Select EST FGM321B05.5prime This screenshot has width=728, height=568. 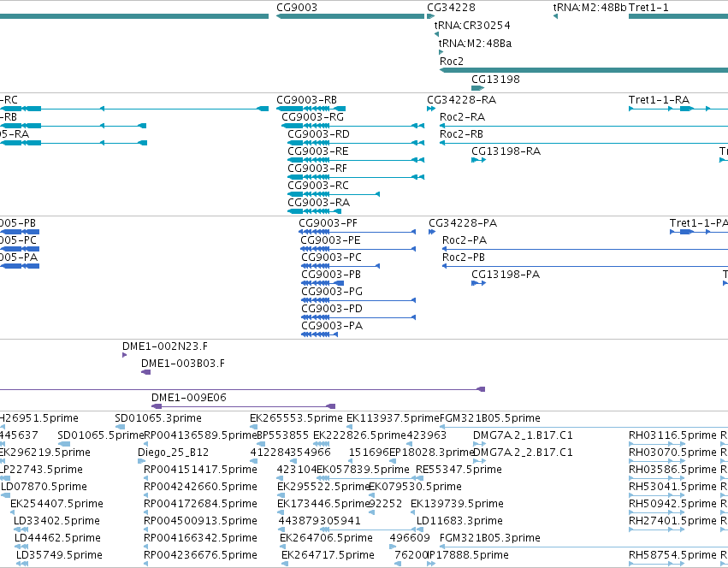pyautogui.click(x=490, y=418)
